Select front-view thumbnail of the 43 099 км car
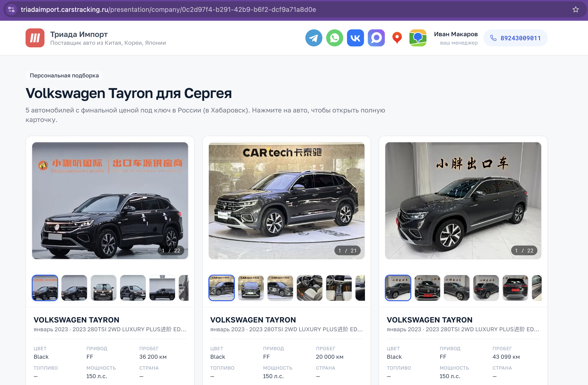Viewport: 588px width, 385px height. (x=427, y=288)
